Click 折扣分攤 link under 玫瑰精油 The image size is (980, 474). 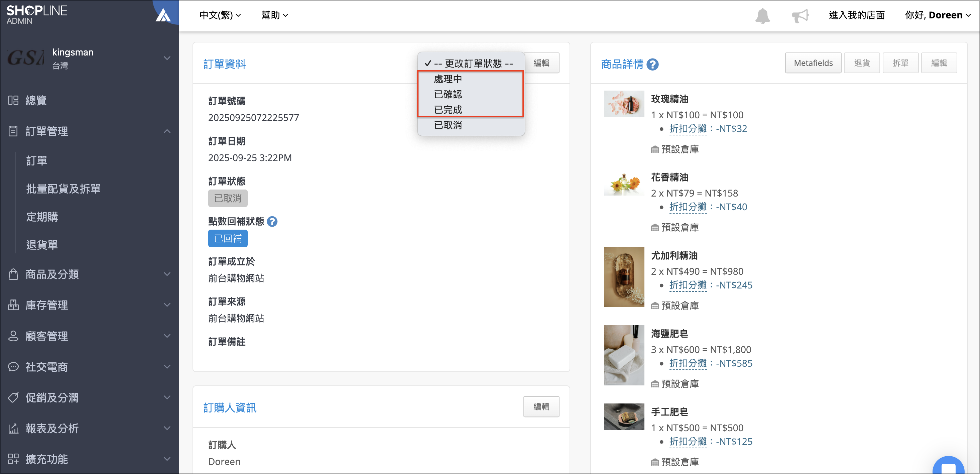[x=688, y=129]
